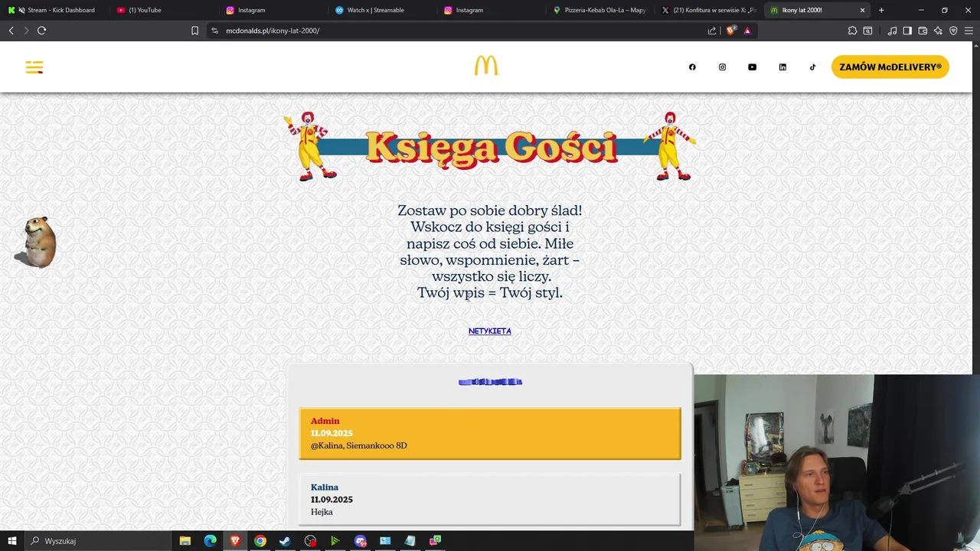Click the McDonald's golden arches logo
This screenshot has height=551, width=980.
(x=486, y=66)
